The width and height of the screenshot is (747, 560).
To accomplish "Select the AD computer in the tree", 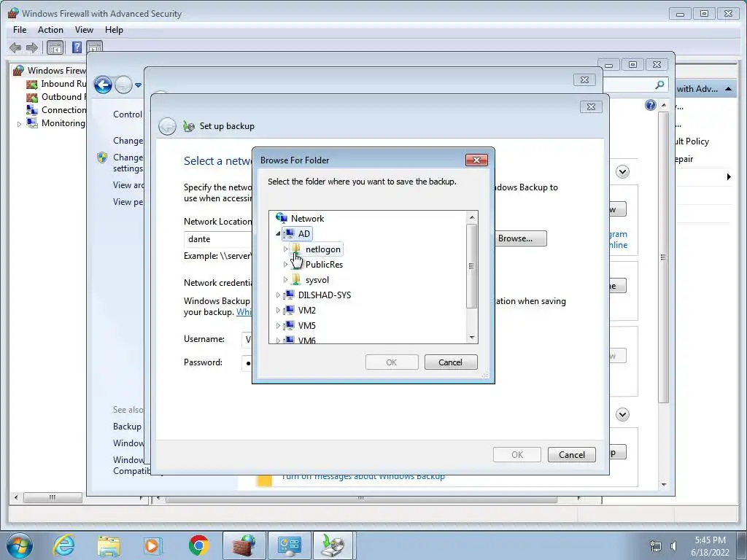I will coord(304,234).
